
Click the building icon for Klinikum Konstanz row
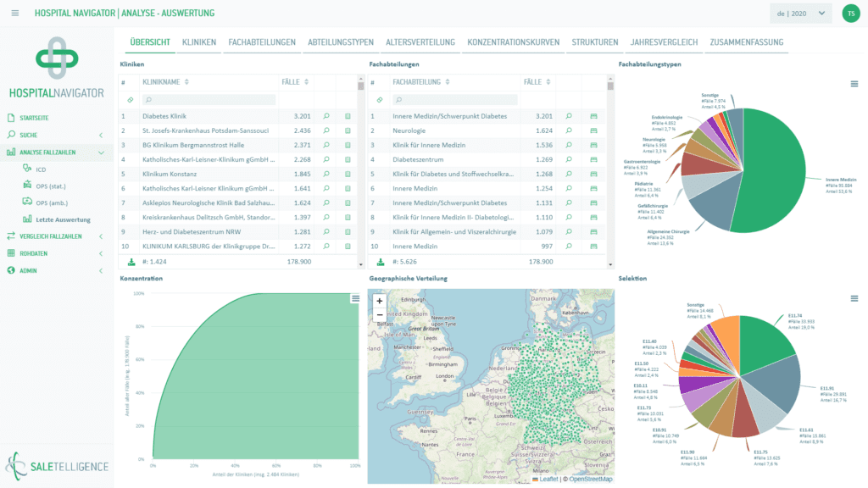(347, 175)
